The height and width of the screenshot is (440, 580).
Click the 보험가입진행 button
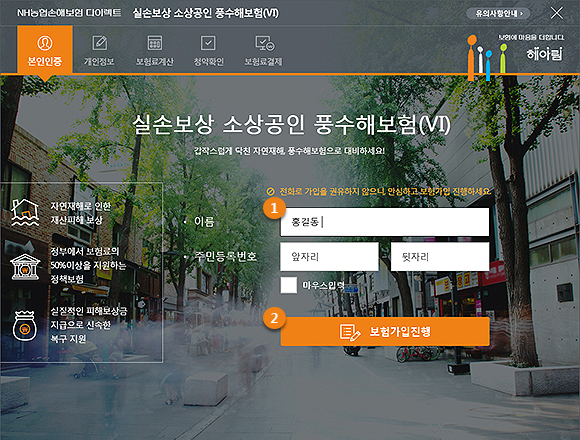click(385, 331)
